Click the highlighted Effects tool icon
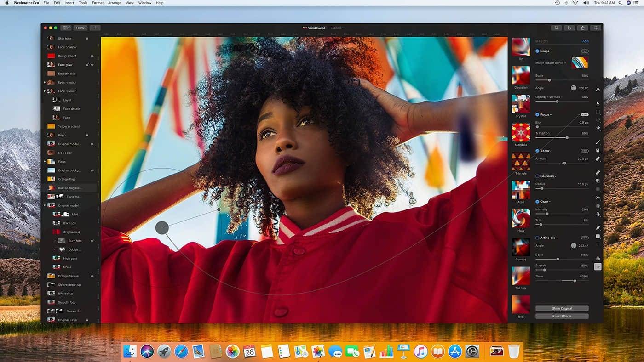The height and width of the screenshot is (362, 644). pyautogui.click(x=598, y=266)
